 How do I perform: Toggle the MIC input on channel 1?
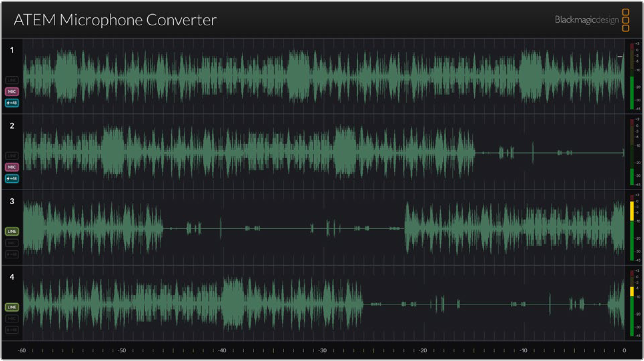[x=12, y=91]
